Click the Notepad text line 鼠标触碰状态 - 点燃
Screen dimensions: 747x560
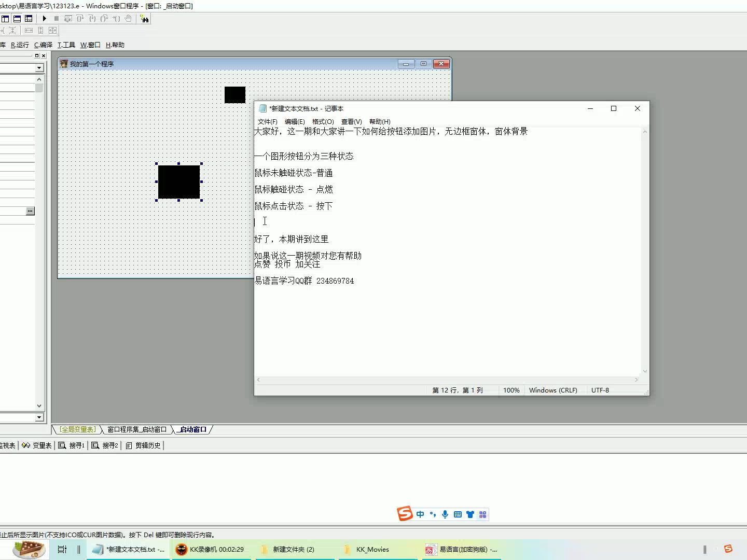pos(294,189)
